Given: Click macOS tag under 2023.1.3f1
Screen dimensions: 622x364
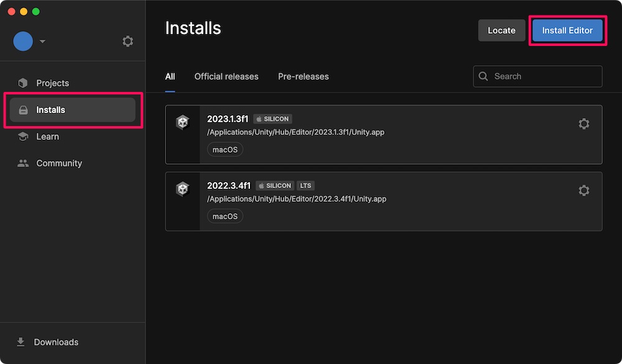Looking at the screenshot, I should (x=225, y=150).
